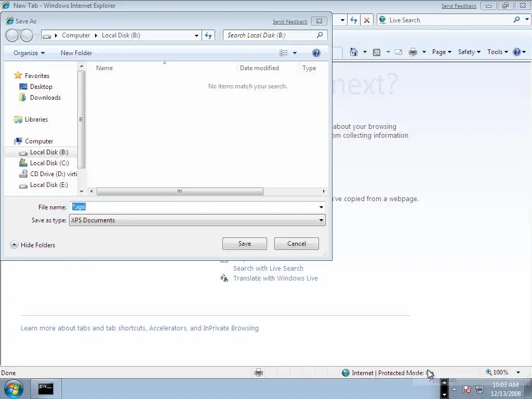Click the Windows Start button

[x=14, y=389]
